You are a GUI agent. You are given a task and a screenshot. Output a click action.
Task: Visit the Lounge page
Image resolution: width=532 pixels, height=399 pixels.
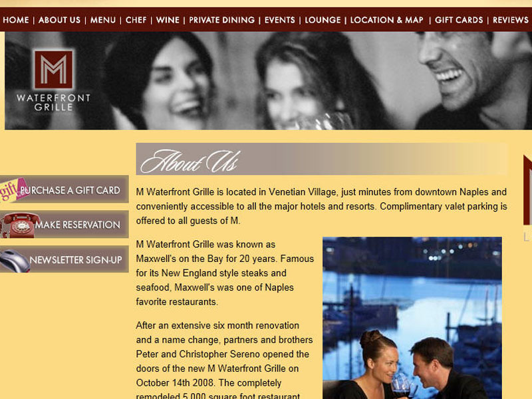(x=323, y=20)
